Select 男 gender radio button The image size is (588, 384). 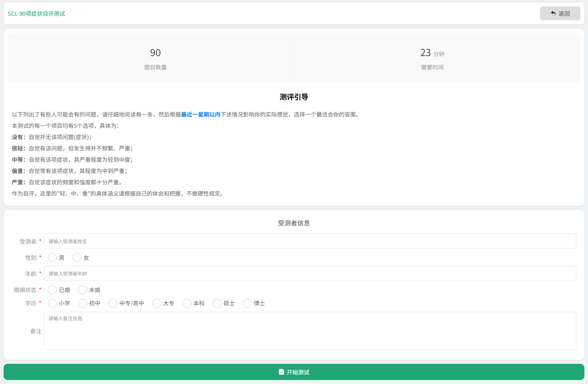click(x=52, y=257)
